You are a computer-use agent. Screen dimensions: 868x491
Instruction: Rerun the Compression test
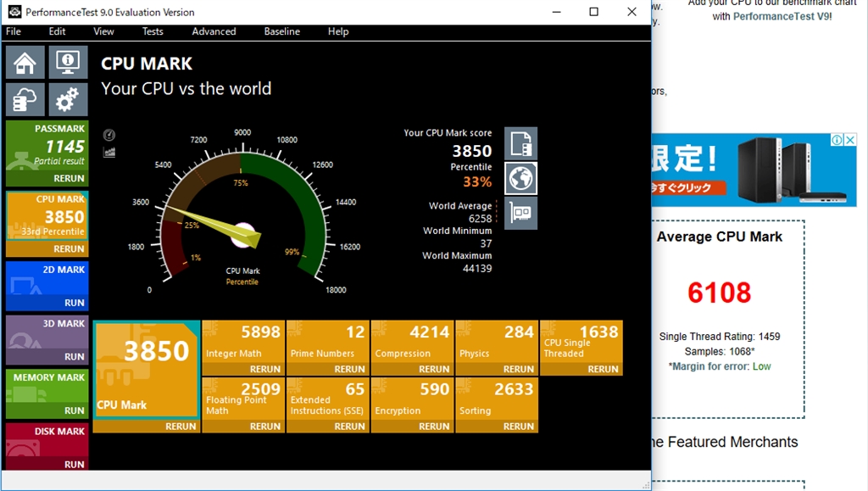[x=434, y=369]
